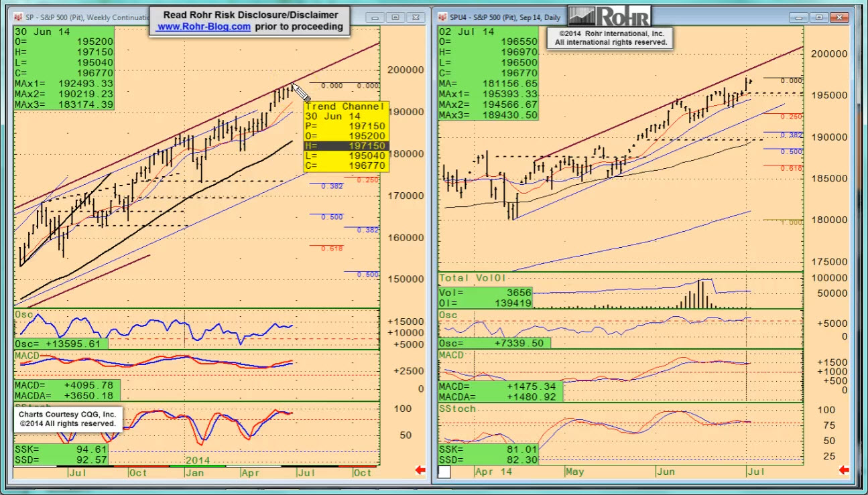Click the MACD label on daily chart
The height and width of the screenshot is (495, 868).
[x=452, y=354]
